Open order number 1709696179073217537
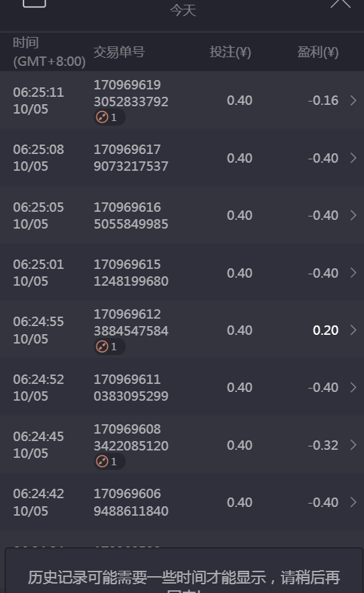This screenshot has height=593, width=364. 131,158
